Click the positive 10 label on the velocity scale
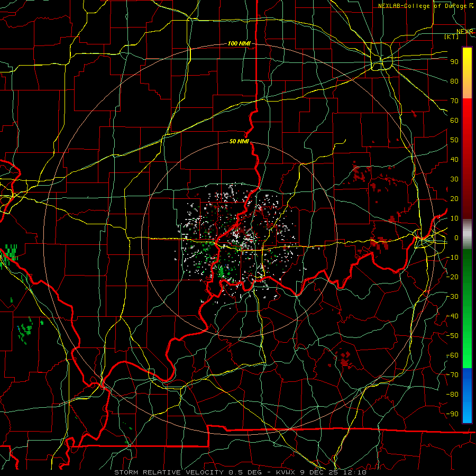 (x=454, y=218)
